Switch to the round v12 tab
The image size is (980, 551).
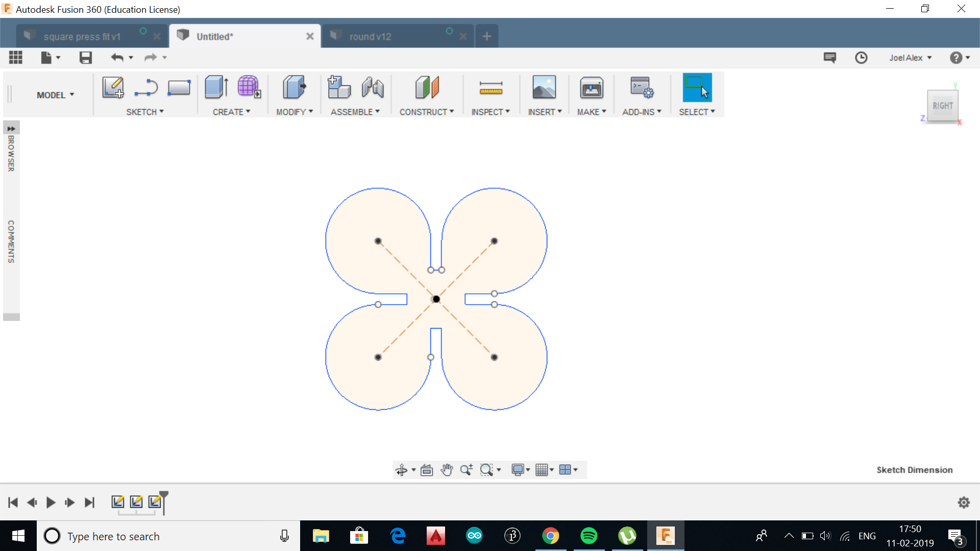(x=371, y=37)
